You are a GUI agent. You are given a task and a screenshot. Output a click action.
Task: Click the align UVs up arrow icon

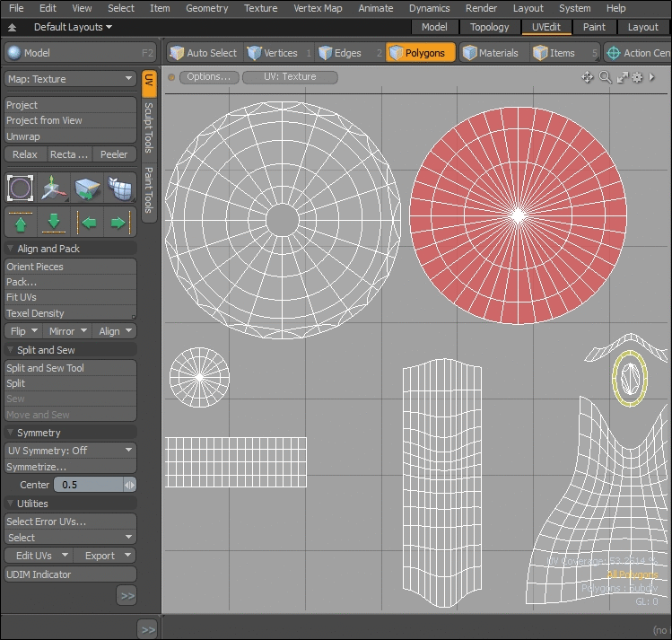pos(21,222)
